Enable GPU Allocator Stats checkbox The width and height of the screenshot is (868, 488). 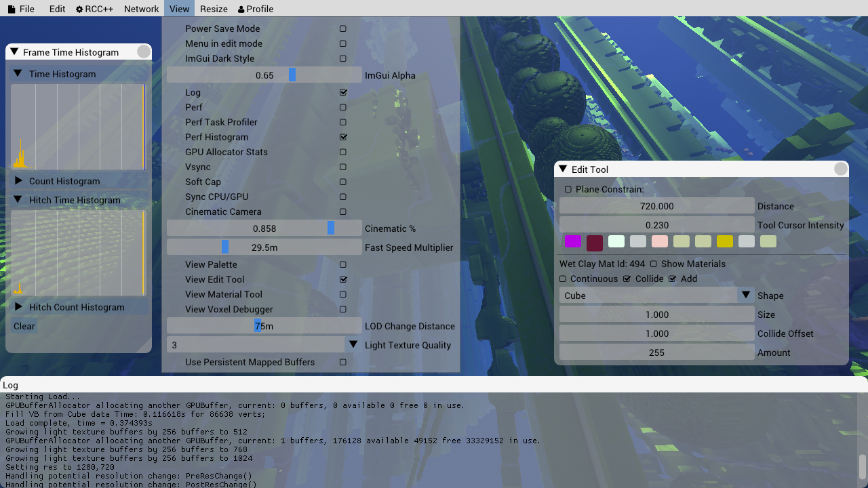(343, 152)
